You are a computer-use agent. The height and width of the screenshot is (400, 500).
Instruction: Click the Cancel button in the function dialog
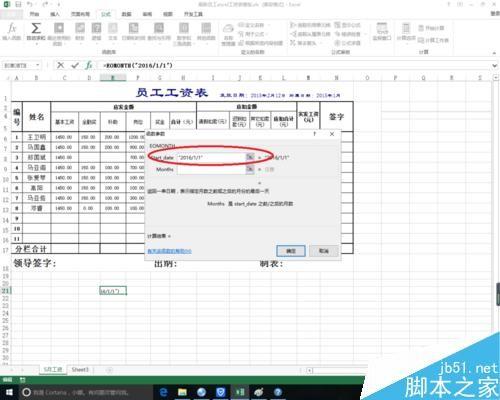323,251
